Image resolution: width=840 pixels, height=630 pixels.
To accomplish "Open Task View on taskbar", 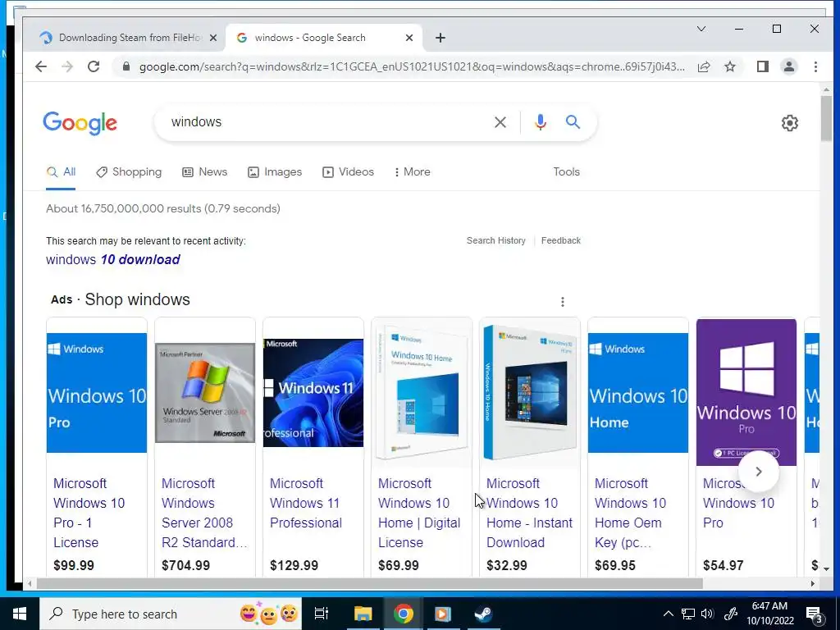I will point(322,614).
